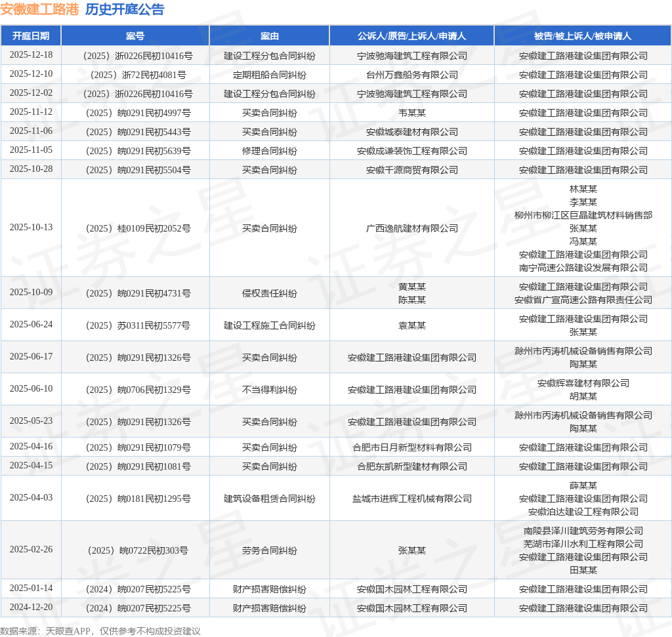Image resolution: width=672 pixels, height=637 pixels.
Task: Click plaintiff 袁某某
Action: pos(412,325)
